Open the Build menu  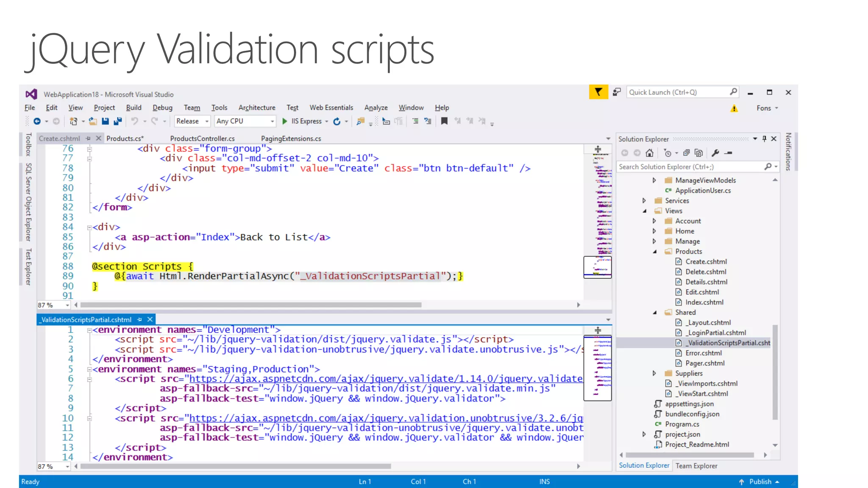[134, 108]
